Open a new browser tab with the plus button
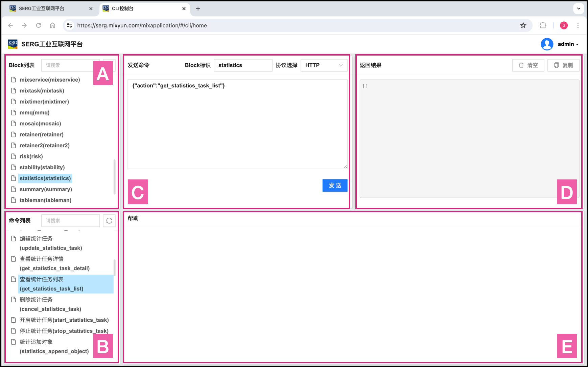Viewport: 588px width, 367px height. coord(198,8)
